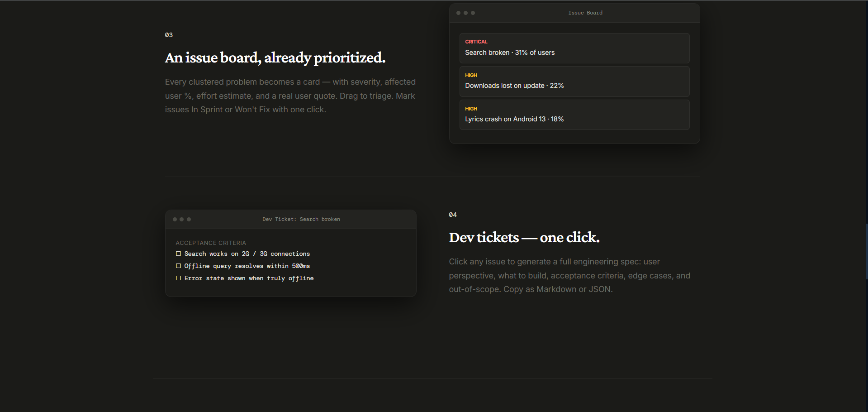Click the rightmost dot in Issue Board title bar

[x=473, y=13]
